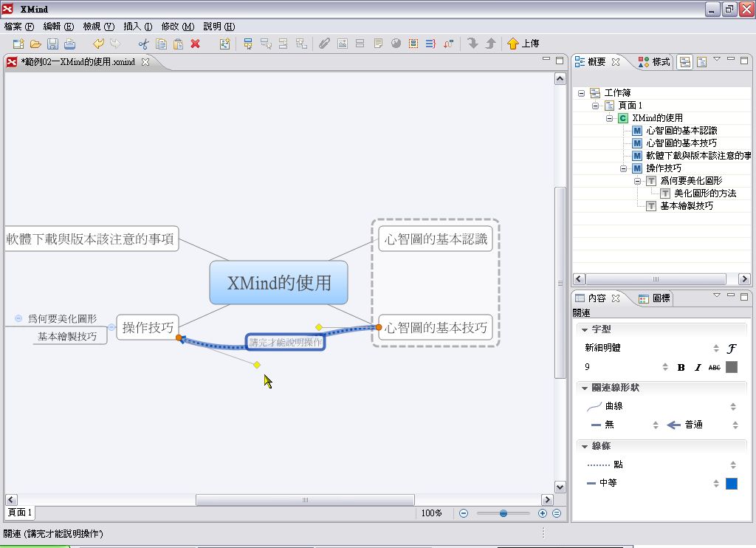Viewport: 756px width, 548px height.
Task: Open the 修改 menu
Action: 178,27
